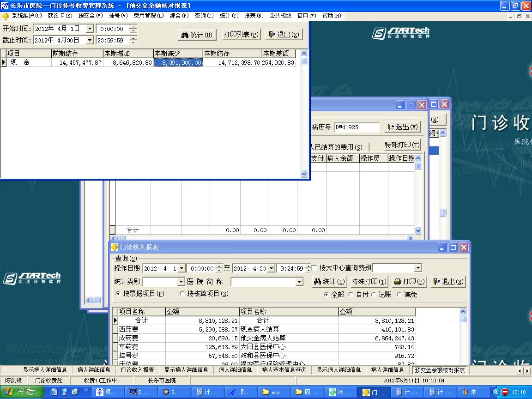The width and height of the screenshot is (532, 399).
Task: Click the 项... taskbar item
Action: point(108,392)
